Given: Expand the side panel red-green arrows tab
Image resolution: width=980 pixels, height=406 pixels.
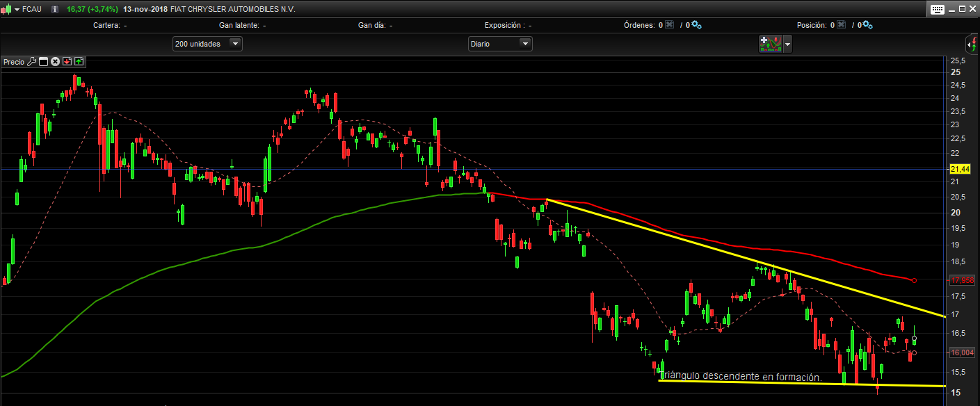Looking at the screenshot, I should pyautogui.click(x=974, y=43).
